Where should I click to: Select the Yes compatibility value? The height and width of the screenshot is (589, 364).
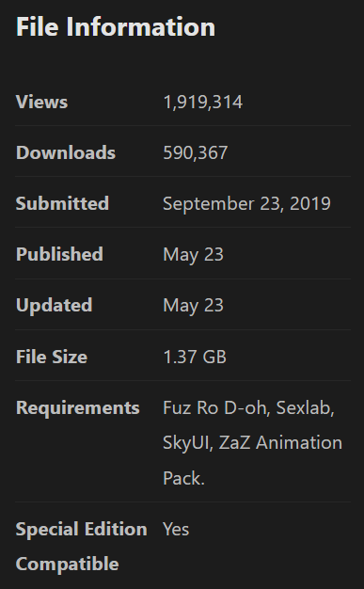point(176,529)
